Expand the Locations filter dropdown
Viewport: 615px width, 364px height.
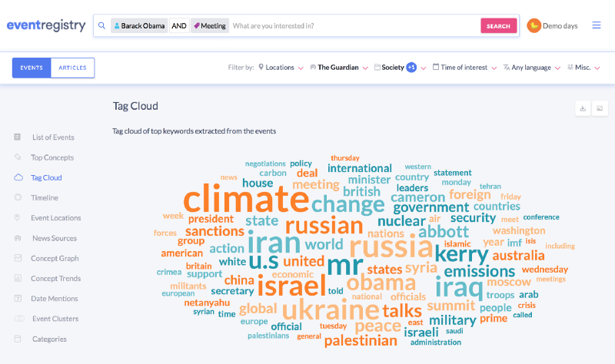(x=281, y=68)
